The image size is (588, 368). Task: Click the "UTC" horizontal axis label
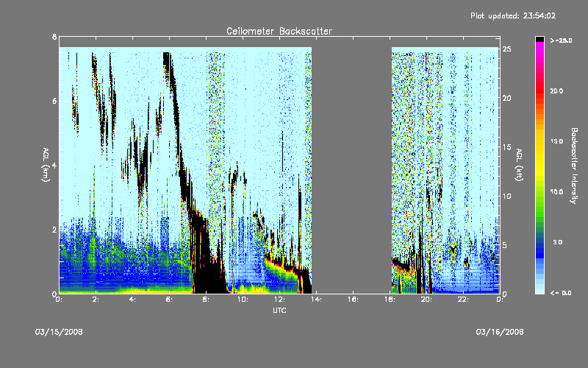(x=279, y=311)
